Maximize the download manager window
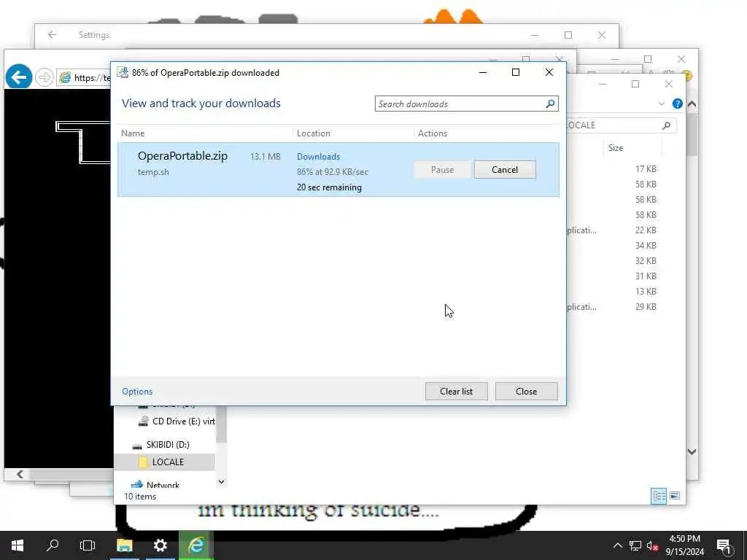The width and height of the screenshot is (747, 560). [516, 72]
